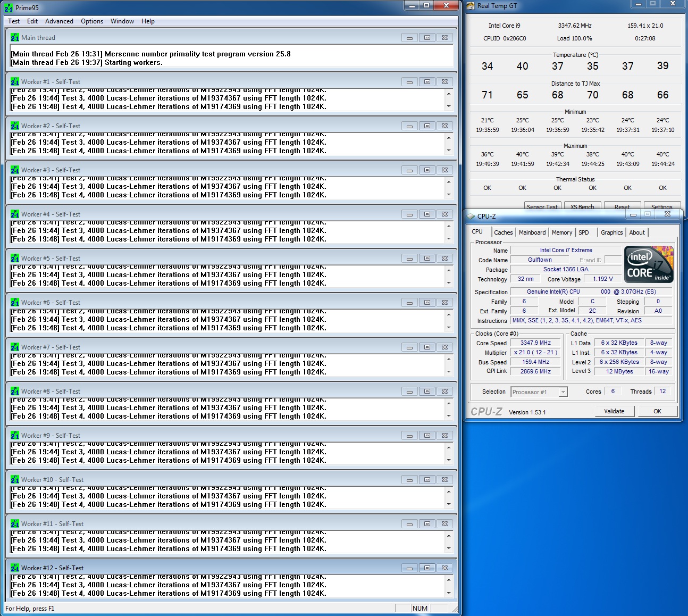Open the Help menu in Prime95
The width and height of the screenshot is (688, 616).
pyautogui.click(x=148, y=21)
